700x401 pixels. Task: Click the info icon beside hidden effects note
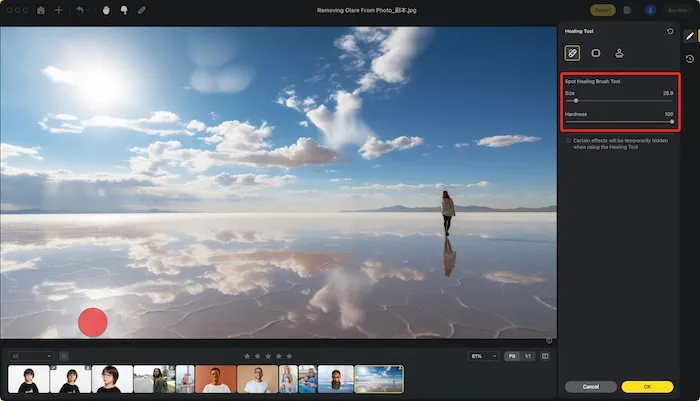click(568, 141)
